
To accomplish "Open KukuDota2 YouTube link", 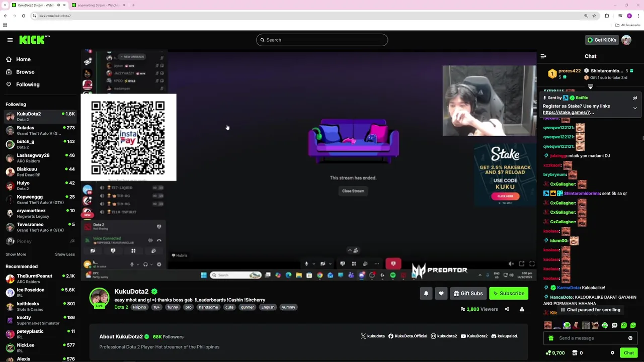I will 474,336.
